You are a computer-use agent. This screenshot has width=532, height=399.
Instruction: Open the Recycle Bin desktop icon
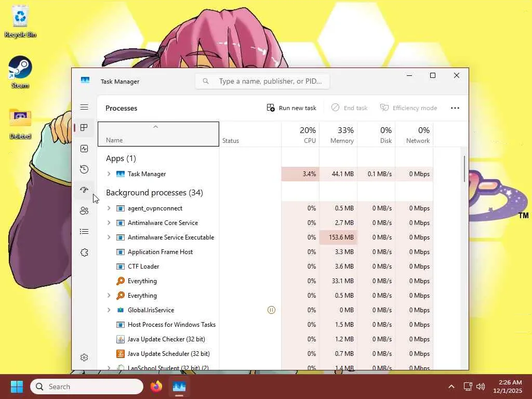pyautogui.click(x=20, y=21)
